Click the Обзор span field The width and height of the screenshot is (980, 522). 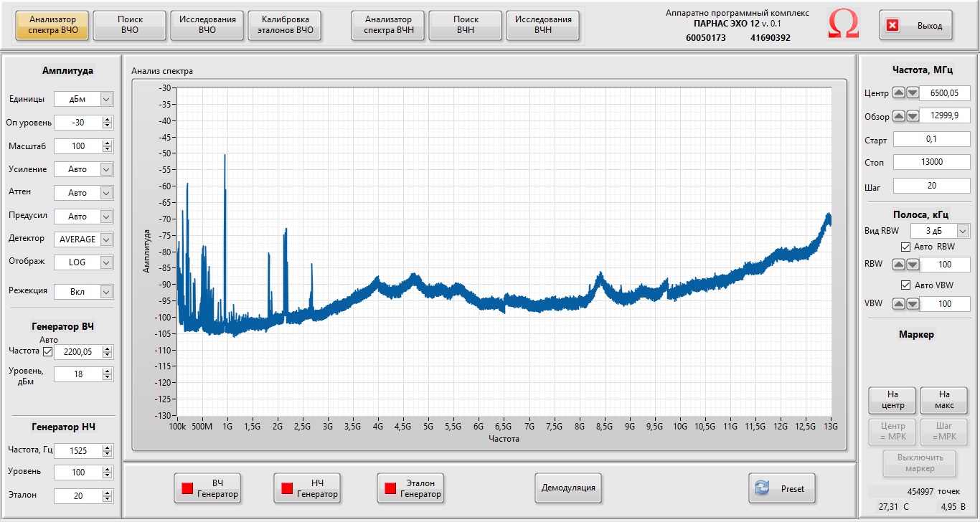point(945,116)
